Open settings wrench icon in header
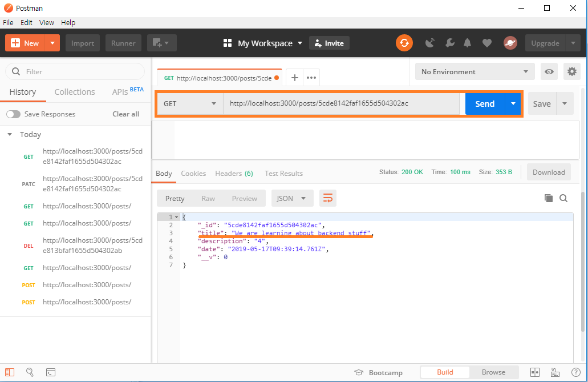 (x=449, y=43)
